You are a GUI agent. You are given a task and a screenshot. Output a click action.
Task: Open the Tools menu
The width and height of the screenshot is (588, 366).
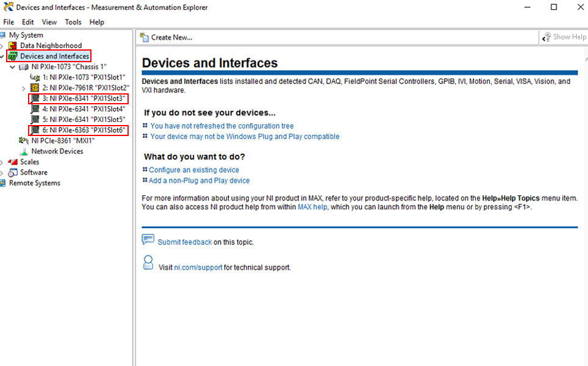point(73,22)
